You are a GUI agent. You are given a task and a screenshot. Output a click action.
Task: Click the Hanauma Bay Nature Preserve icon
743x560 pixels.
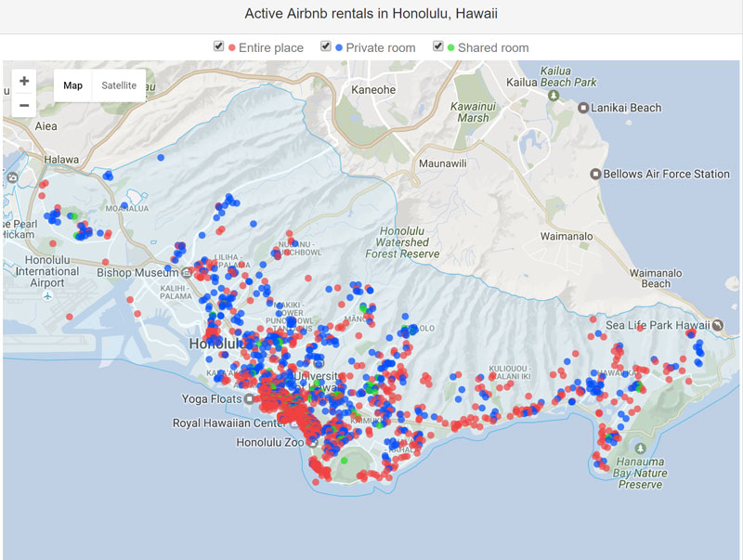pos(640,449)
